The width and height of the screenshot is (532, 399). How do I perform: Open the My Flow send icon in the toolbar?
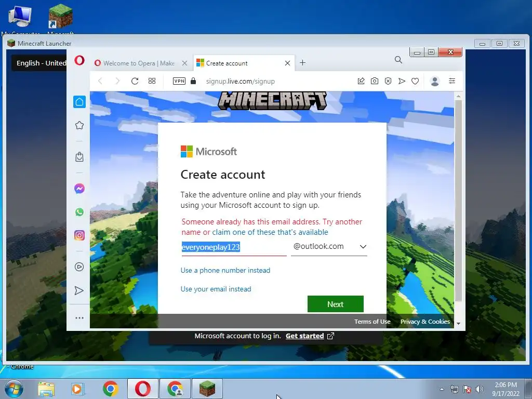pyautogui.click(x=402, y=81)
